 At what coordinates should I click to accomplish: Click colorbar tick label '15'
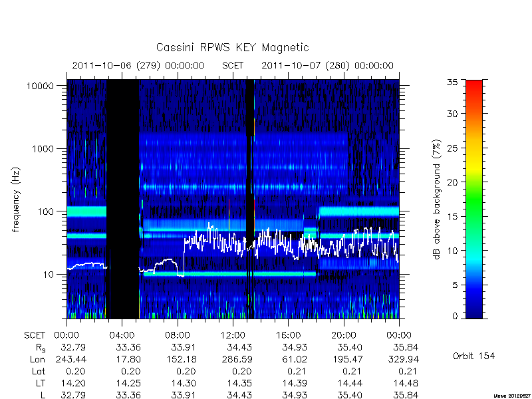point(452,217)
